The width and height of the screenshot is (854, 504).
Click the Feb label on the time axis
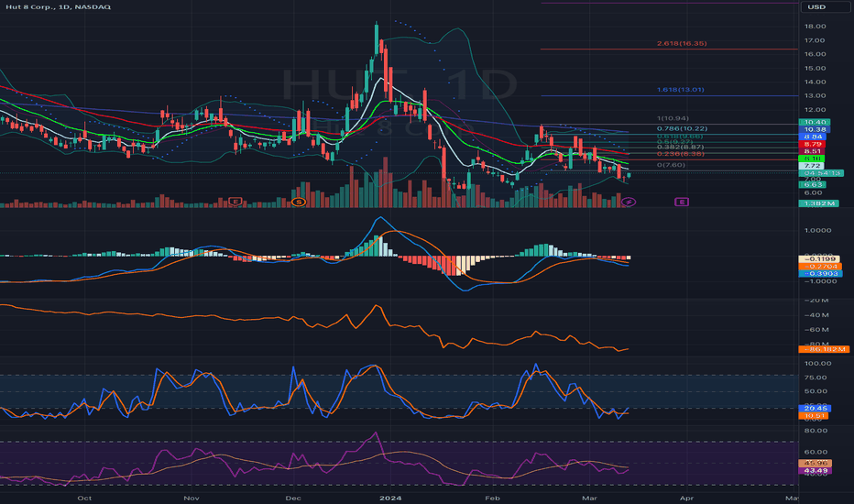click(492, 498)
